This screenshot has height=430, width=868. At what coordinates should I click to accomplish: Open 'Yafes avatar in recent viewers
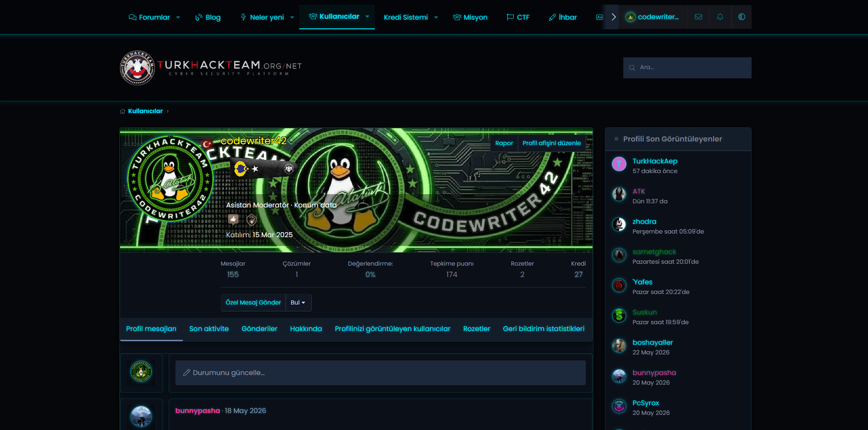(619, 285)
